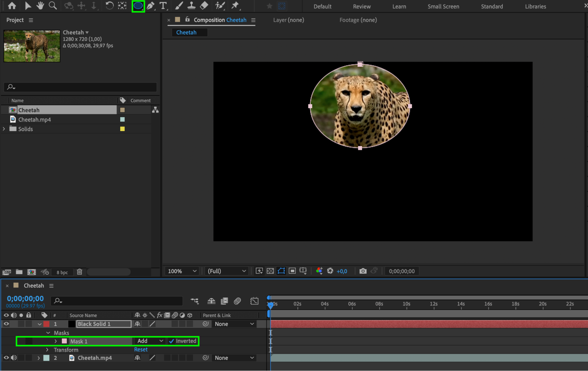Expand the Solids folder
588x371 pixels.
[4, 129]
